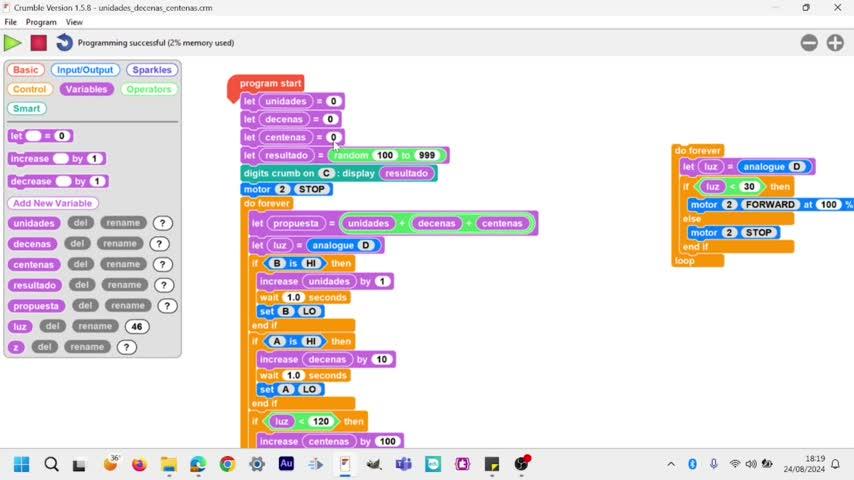Delete the luz variable
This screenshot has height=480, width=854.
[52, 326]
